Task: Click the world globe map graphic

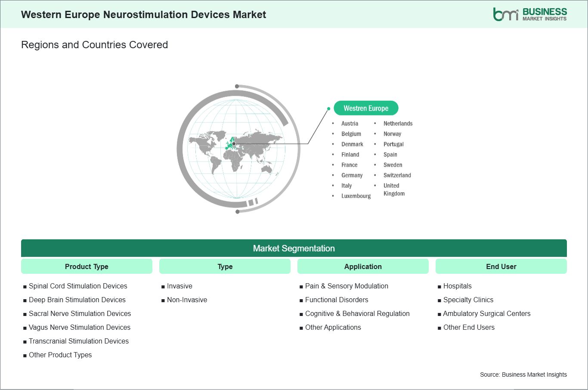Action: click(x=238, y=149)
